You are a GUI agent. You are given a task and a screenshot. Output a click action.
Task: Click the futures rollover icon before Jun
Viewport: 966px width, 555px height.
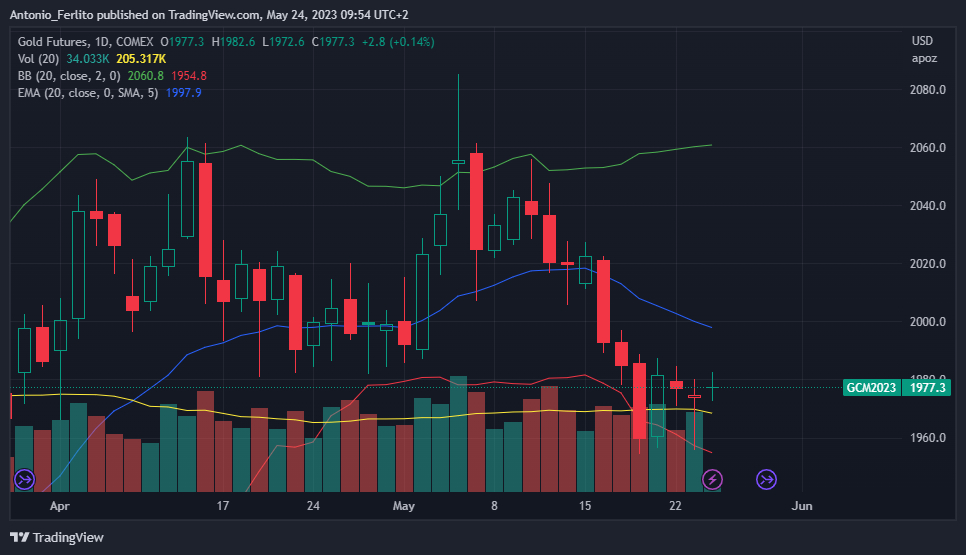(x=766, y=480)
